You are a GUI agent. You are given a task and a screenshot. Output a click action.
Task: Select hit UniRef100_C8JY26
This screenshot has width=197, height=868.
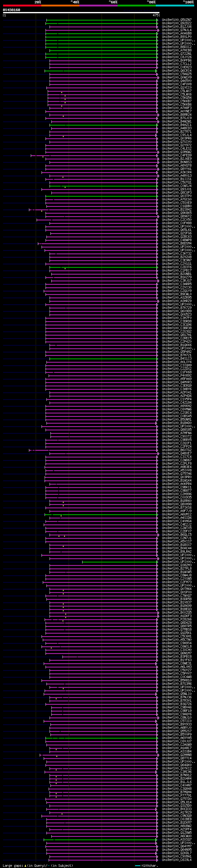click(177, 57)
